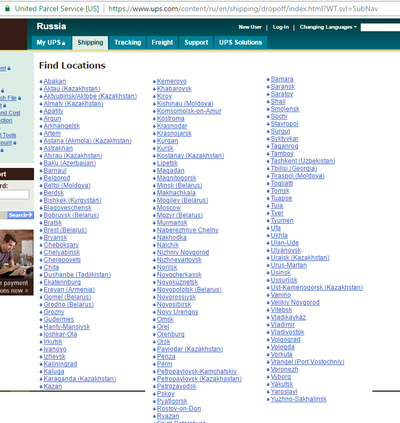This screenshot has height=423, width=400.
Task: Open the Abakan location link
Action: [55, 81]
